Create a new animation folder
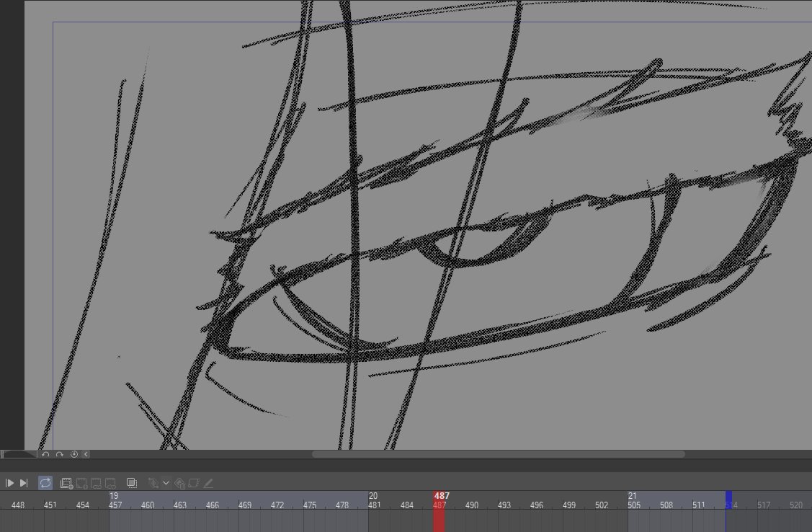Image resolution: width=812 pixels, height=532 pixels. pos(66,483)
